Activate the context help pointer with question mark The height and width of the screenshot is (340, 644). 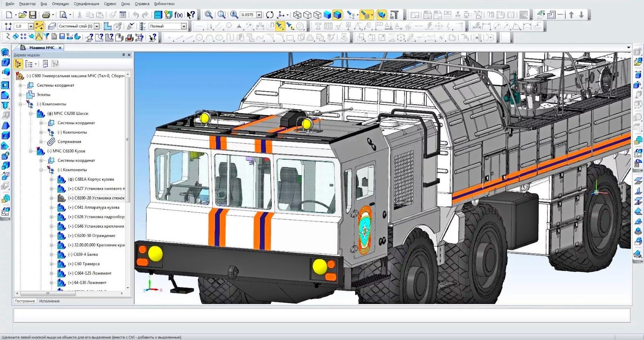(x=191, y=15)
